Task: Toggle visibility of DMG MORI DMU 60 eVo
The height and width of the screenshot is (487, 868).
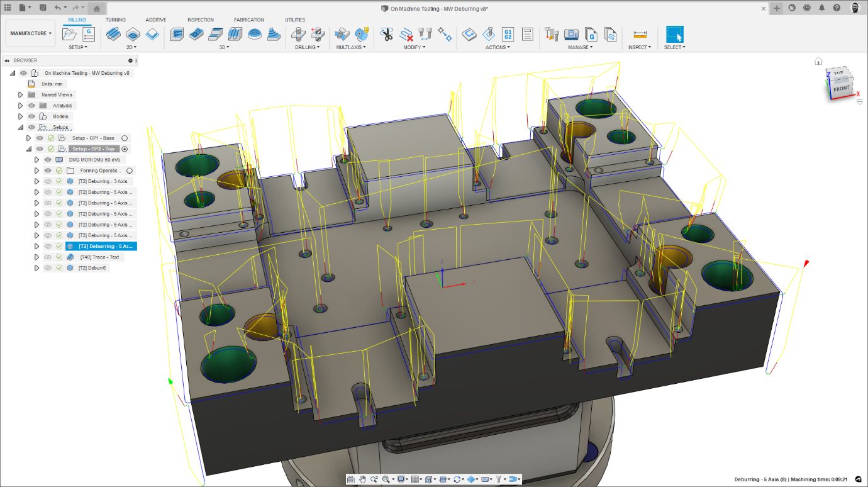Action: (x=47, y=160)
